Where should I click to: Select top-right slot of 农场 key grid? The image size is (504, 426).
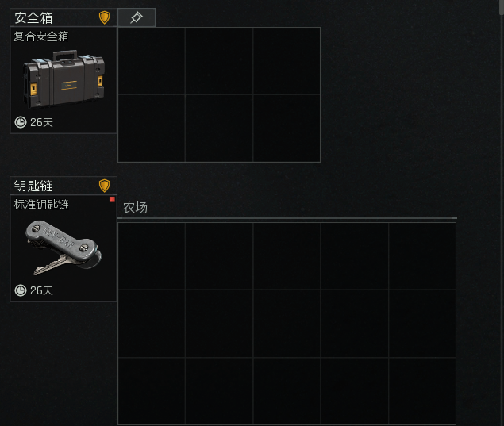coord(422,256)
